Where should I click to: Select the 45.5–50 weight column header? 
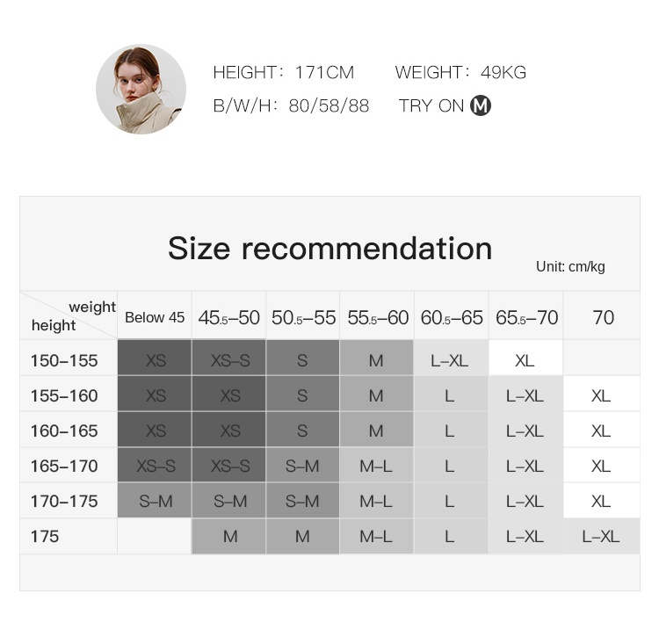tap(229, 317)
